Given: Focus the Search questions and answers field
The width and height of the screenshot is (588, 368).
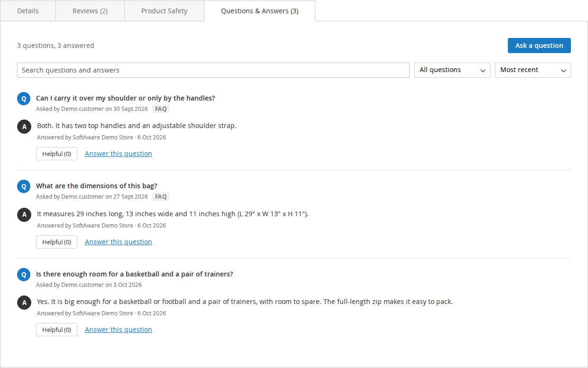Looking at the screenshot, I should coord(213,70).
